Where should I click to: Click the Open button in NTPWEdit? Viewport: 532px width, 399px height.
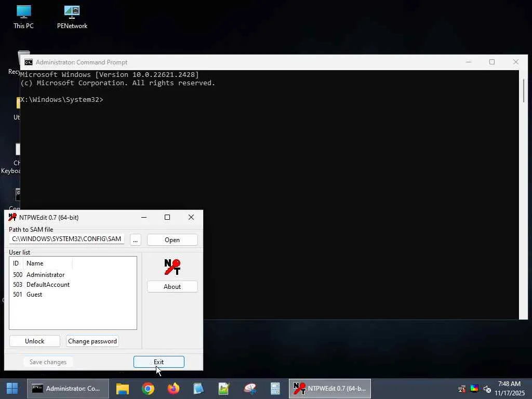pyautogui.click(x=172, y=240)
